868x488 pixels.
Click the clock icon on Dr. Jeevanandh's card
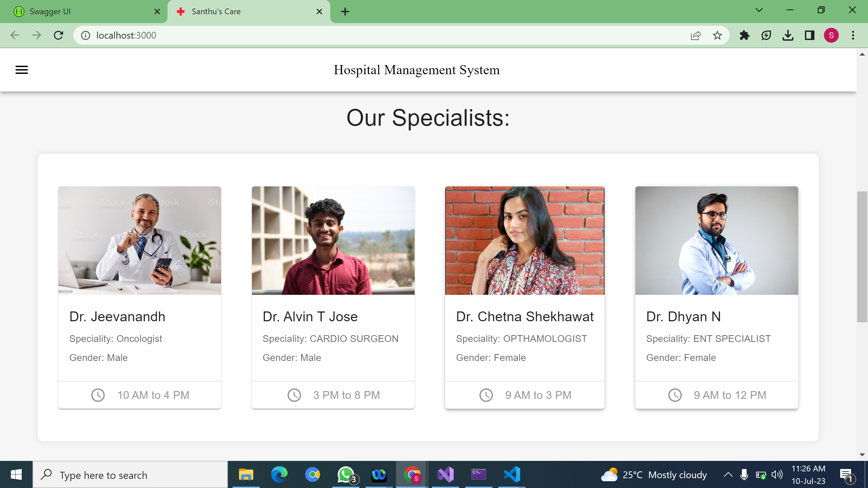coord(98,395)
